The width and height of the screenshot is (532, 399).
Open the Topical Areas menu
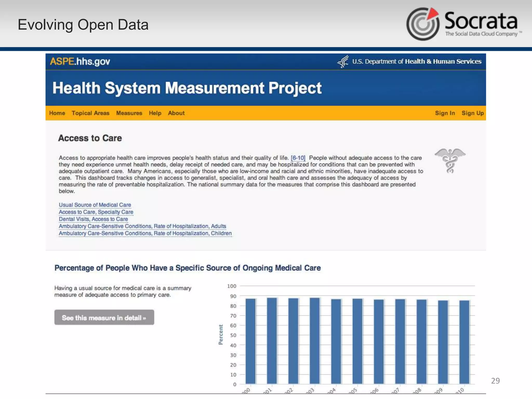tap(90, 113)
